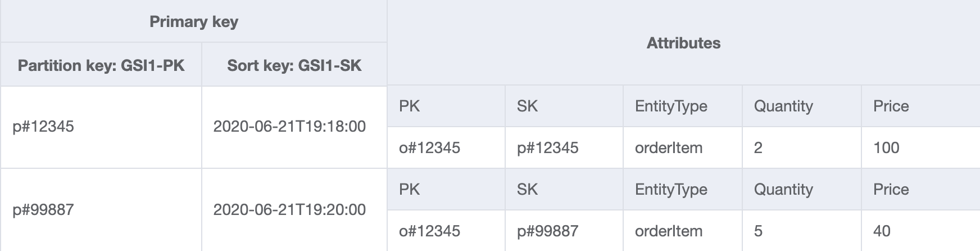
Task: Click the Quantity label in second row
Action: pos(783,189)
